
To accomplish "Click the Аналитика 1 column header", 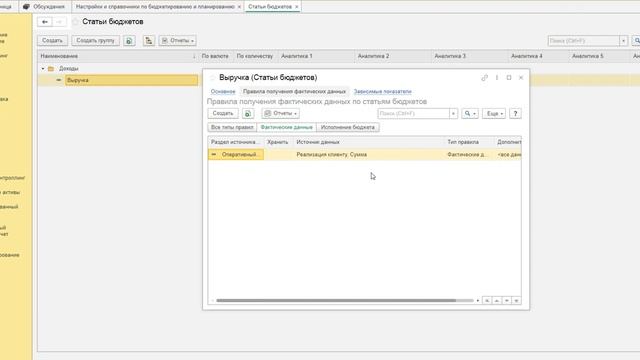I will click(316, 56).
